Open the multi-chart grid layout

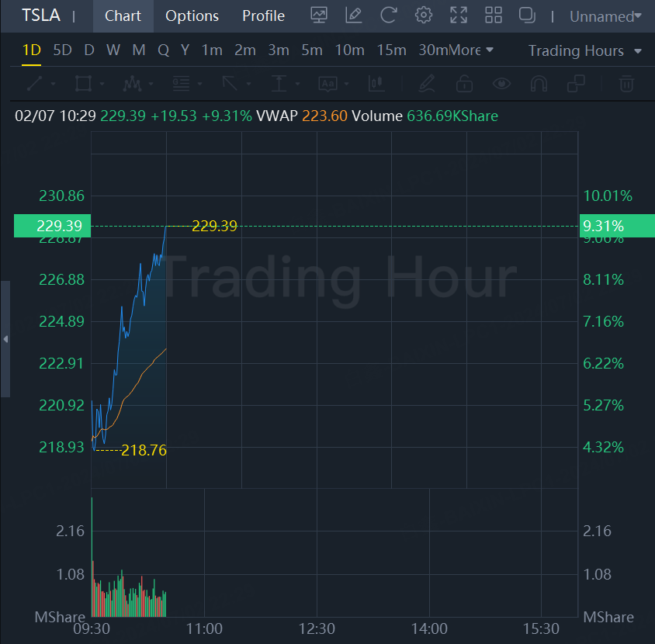pos(494,16)
